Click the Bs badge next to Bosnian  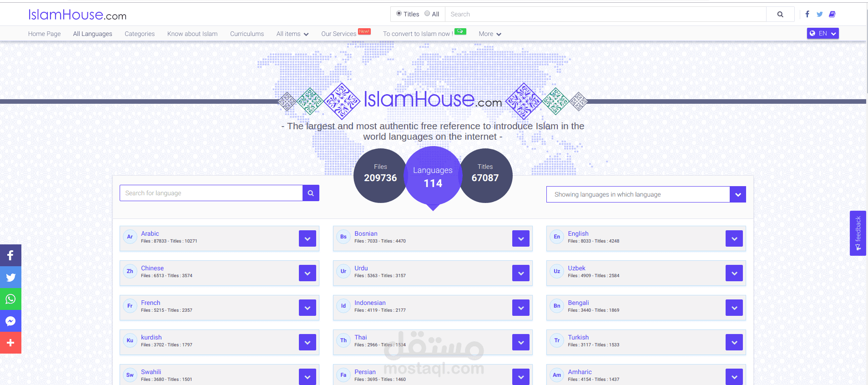(343, 237)
